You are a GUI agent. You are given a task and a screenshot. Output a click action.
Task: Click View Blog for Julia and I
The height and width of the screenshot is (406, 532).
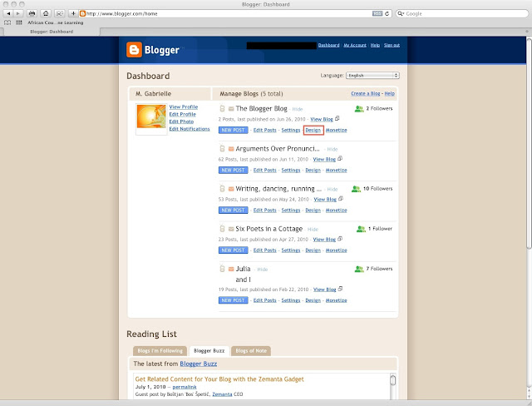pos(324,290)
